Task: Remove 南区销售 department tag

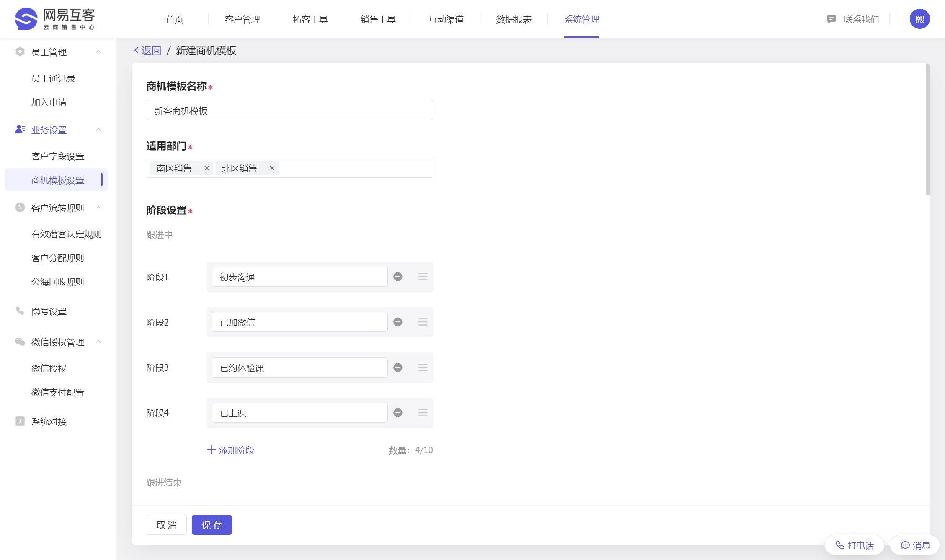Action: coord(207,168)
